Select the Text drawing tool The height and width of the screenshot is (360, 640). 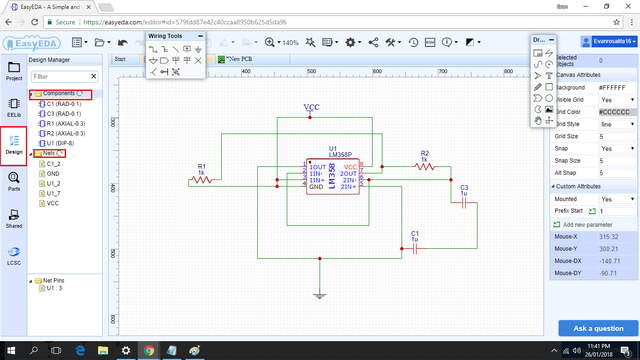pyautogui.click(x=549, y=76)
